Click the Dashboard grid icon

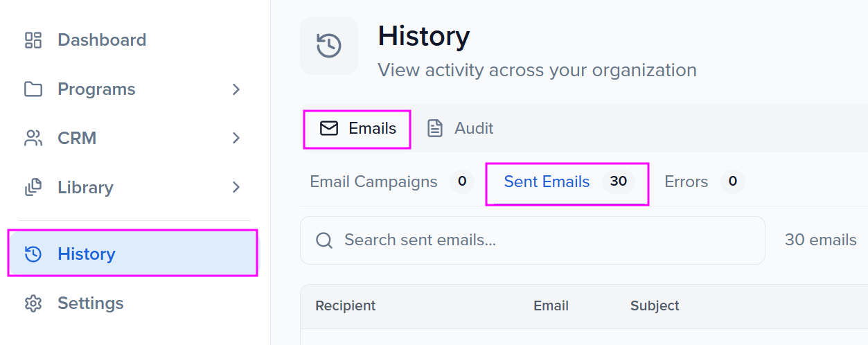tap(33, 40)
